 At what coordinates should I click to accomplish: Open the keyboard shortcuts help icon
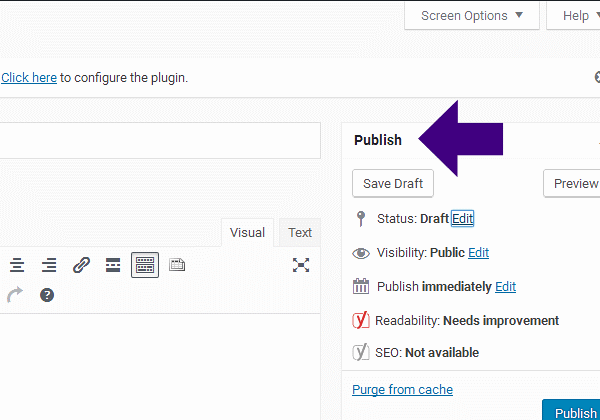46,295
